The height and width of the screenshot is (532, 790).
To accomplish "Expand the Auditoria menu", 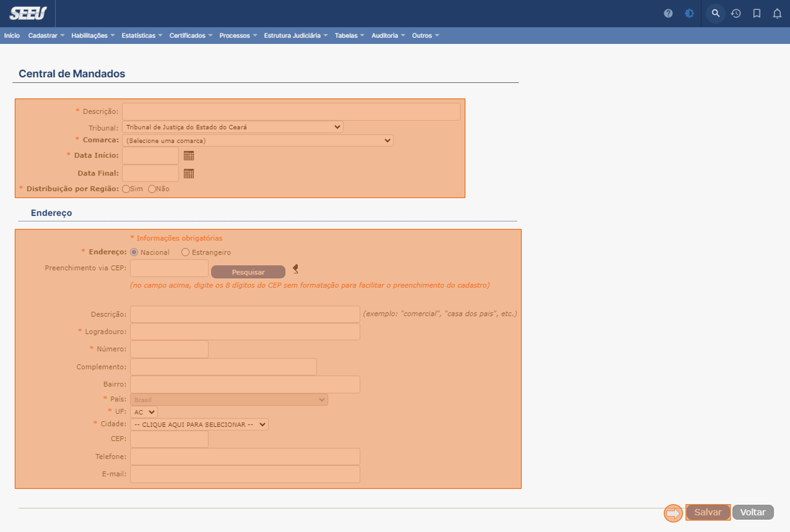I will point(388,35).
